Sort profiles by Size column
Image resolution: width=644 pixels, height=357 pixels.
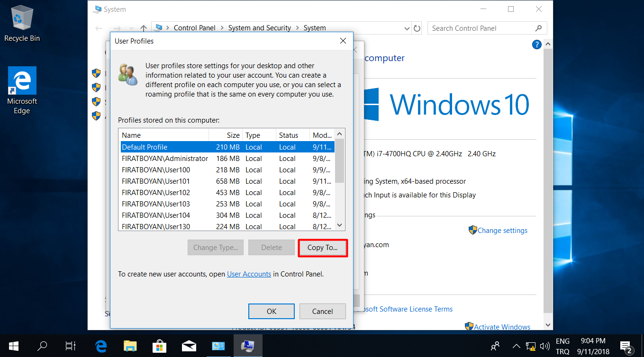(x=226, y=135)
